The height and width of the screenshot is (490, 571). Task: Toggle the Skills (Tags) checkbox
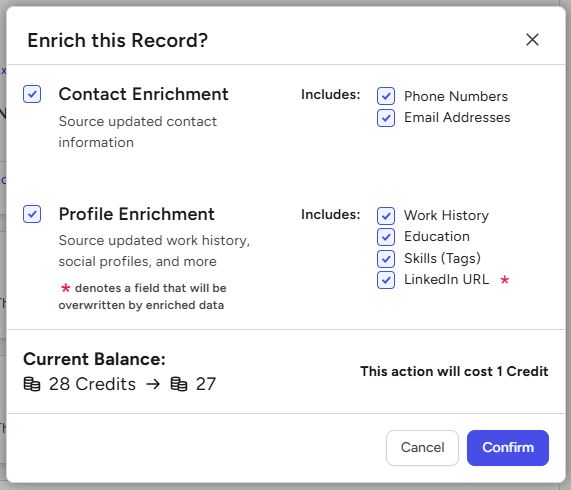point(386,259)
